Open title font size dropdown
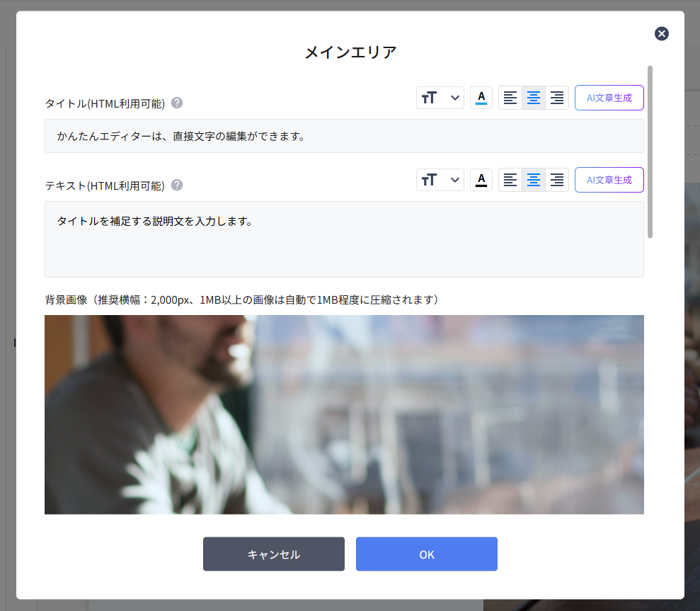 point(440,98)
